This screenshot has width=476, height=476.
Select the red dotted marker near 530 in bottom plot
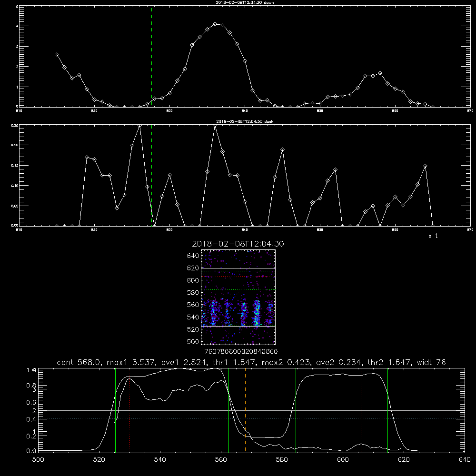click(x=129, y=410)
